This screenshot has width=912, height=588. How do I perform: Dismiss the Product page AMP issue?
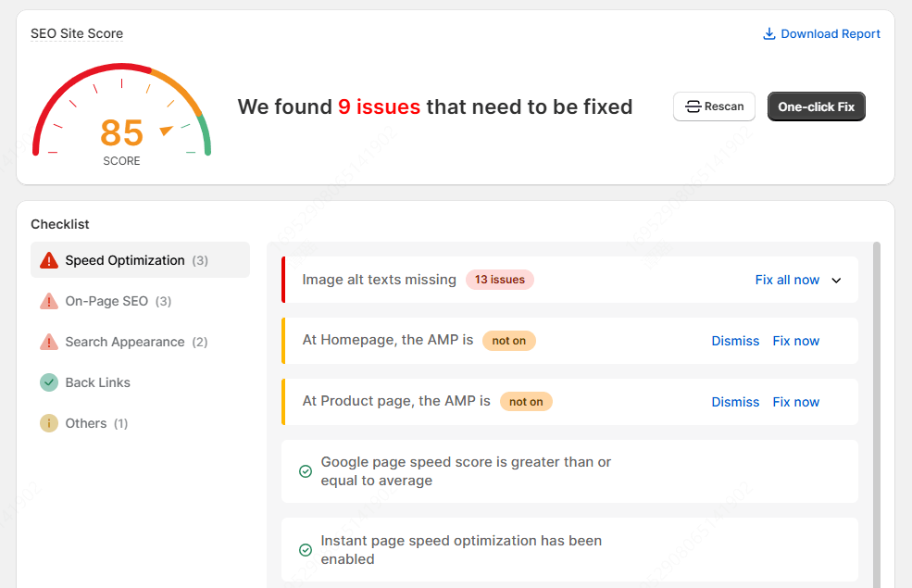click(x=735, y=402)
